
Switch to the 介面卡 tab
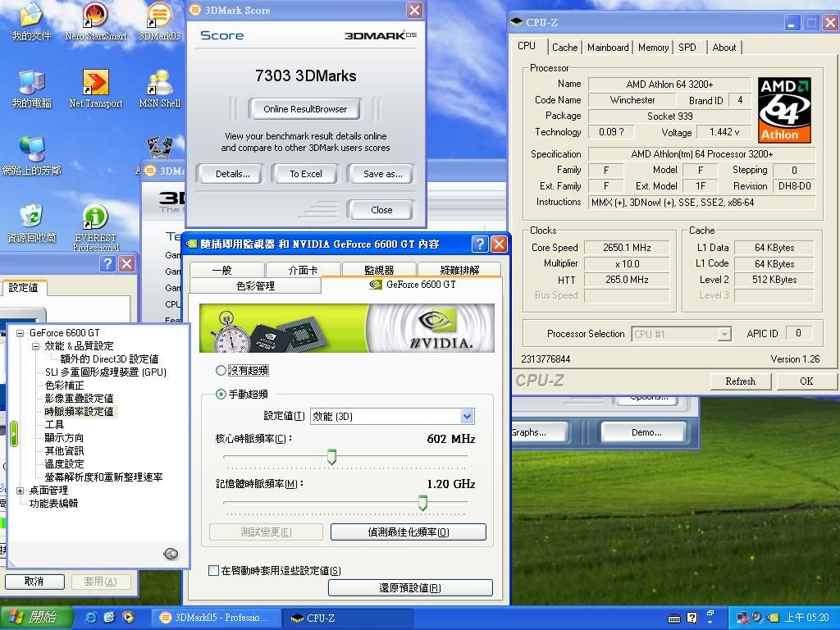[304, 270]
